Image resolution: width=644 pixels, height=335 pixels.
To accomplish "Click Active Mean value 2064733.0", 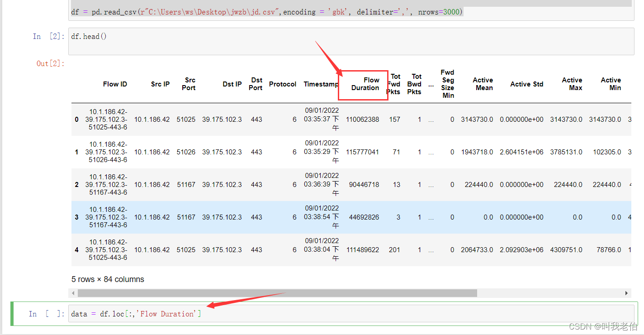I will point(477,250).
